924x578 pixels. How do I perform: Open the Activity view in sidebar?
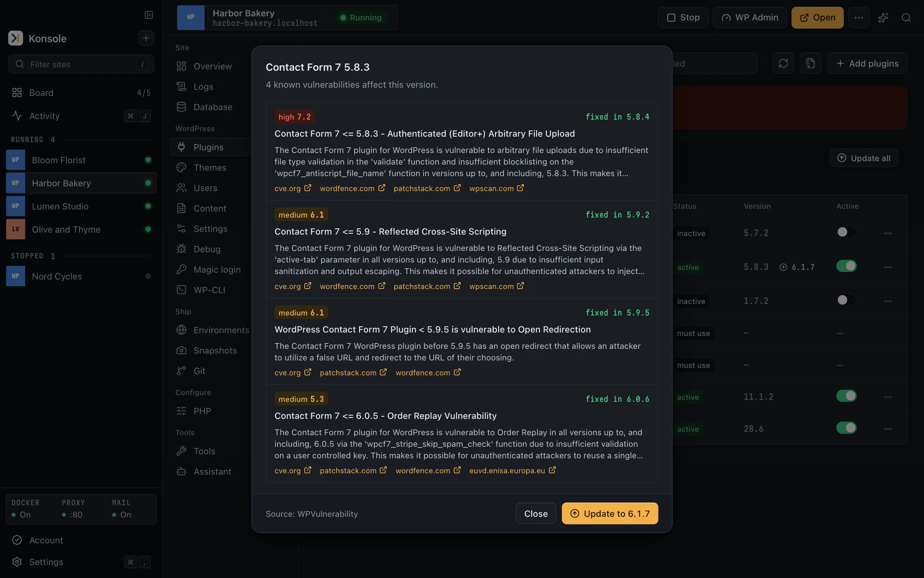click(81, 116)
